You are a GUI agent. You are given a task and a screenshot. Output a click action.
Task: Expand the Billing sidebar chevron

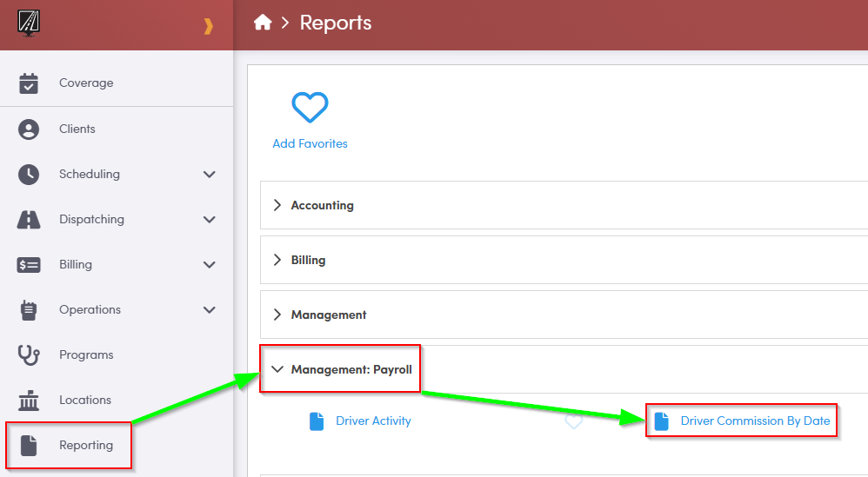[209, 265]
